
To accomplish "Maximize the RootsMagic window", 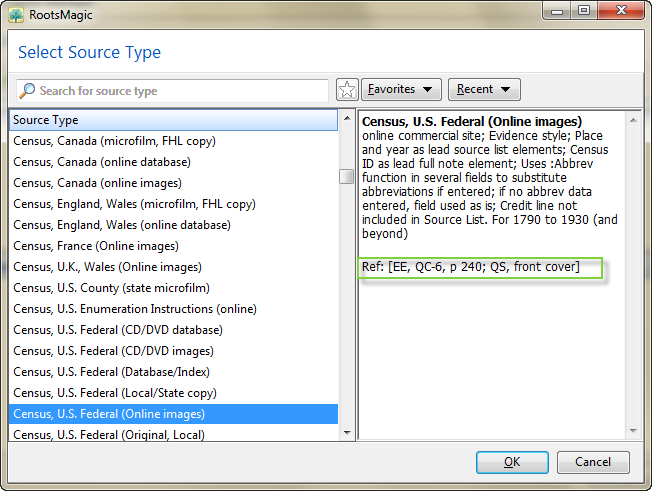I will [584, 11].
